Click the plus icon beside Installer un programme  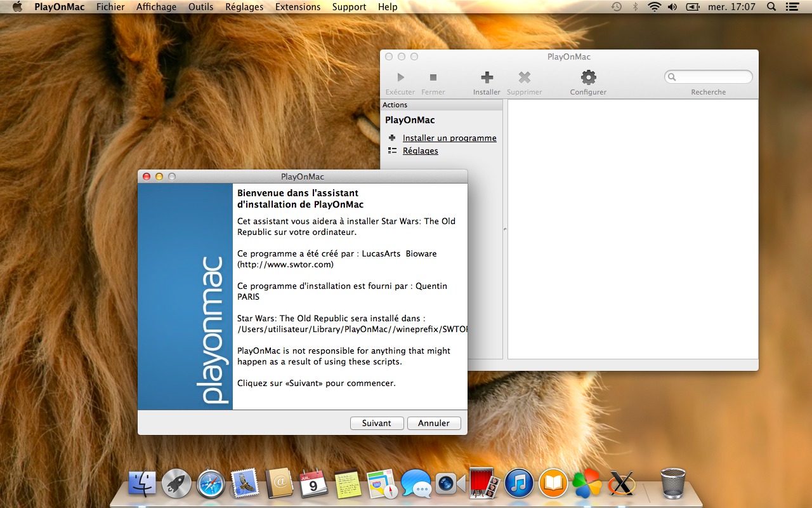(x=392, y=138)
